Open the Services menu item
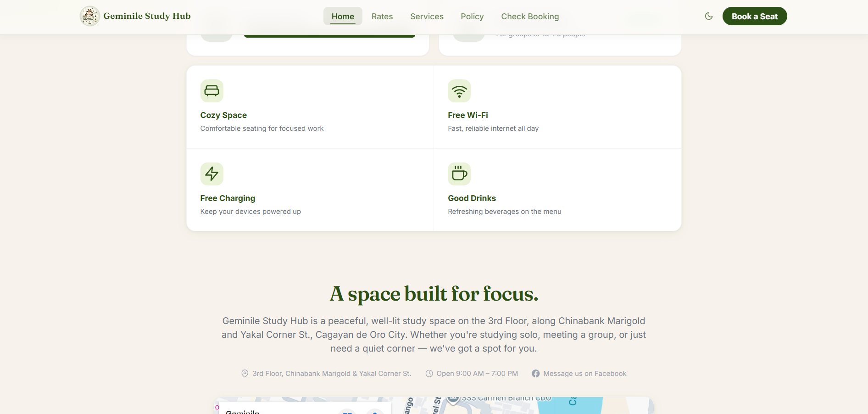Image resolution: width=868 pixels, height=414 pixels. point(427,16)
